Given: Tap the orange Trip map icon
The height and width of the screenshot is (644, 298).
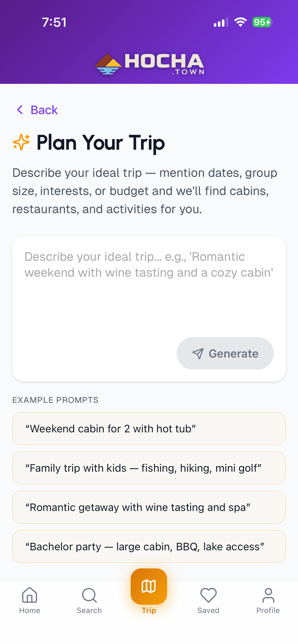Looking at the screenshot, I should tap(149, 586).
